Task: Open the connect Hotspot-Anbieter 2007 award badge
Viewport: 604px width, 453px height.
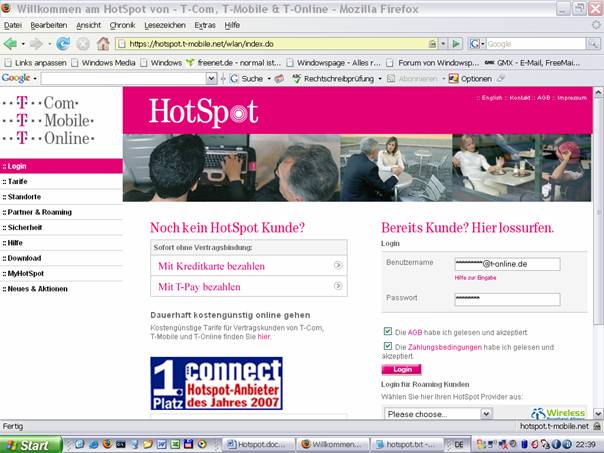Action: click(x=216, y=383)
